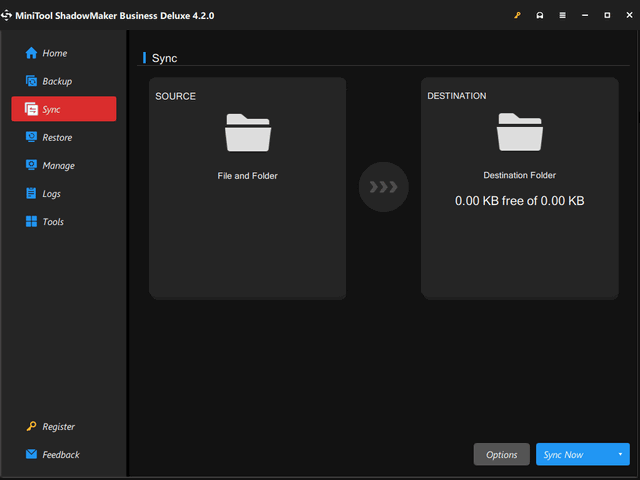Click the File and Folder label
This screenshot has height=480, width=640.
click(x=247, y=176)
